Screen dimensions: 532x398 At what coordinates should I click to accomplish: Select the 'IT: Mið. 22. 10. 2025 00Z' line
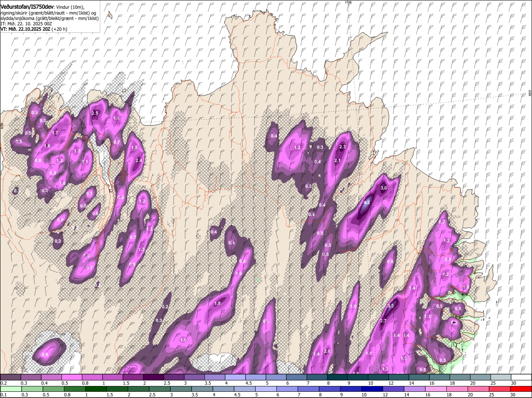pyautogui.click(x=26, y=24)
